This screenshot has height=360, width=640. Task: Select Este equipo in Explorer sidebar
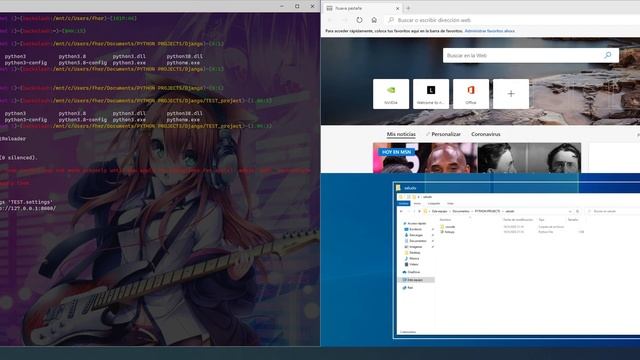tap(416, 280)
